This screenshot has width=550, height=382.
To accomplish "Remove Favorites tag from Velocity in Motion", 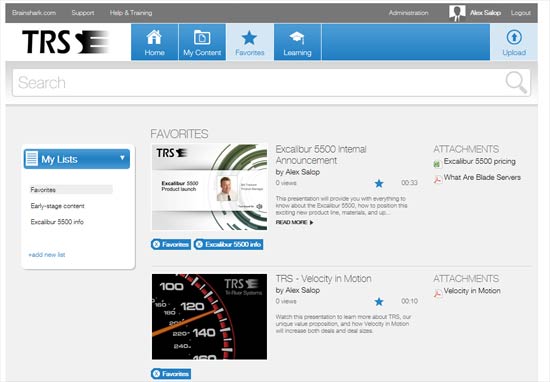I will click(x=157, y=374).
